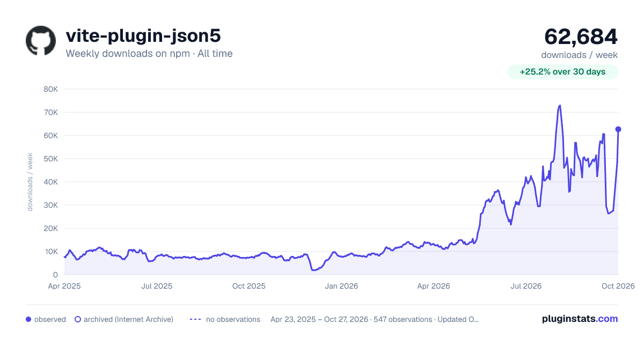
Task: Click the 80K y-axis label
Action: coord(50,89)
